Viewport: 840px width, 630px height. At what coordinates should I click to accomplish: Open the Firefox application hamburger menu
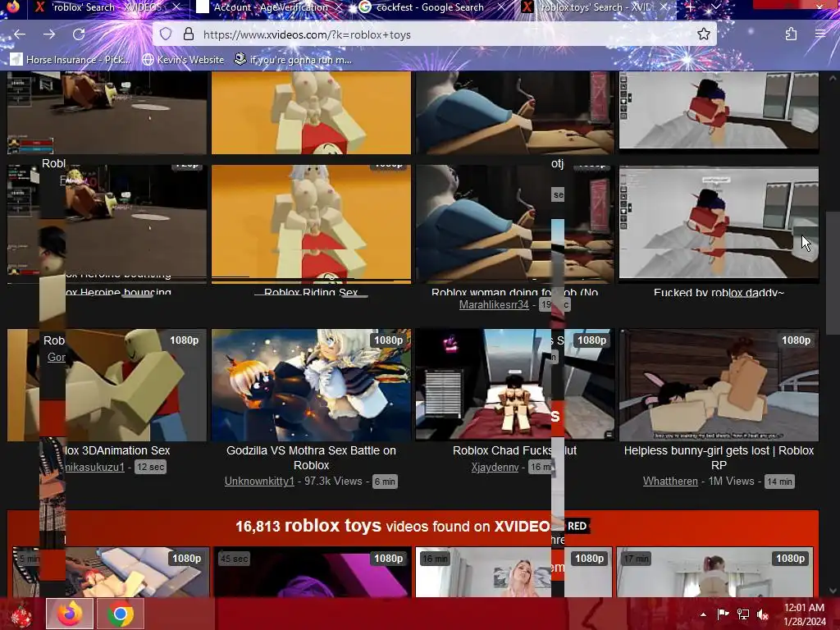[x=820, y=34]
